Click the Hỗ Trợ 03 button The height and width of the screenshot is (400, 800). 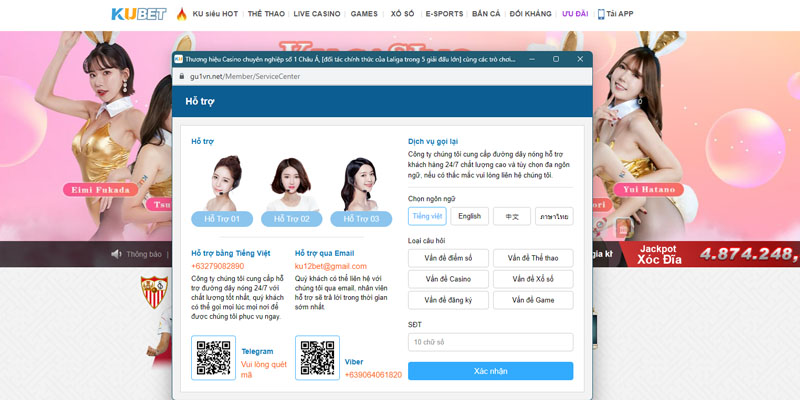pos(361,219)
